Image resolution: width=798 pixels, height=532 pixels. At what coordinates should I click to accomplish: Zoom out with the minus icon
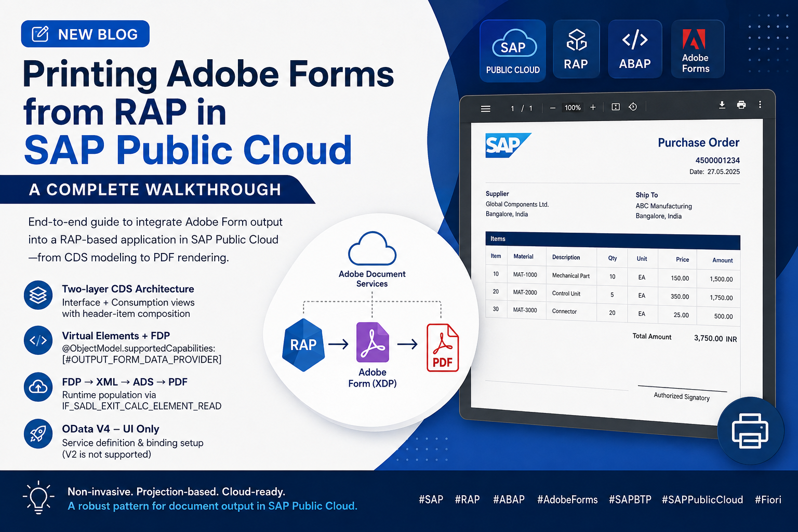point(553,108)
